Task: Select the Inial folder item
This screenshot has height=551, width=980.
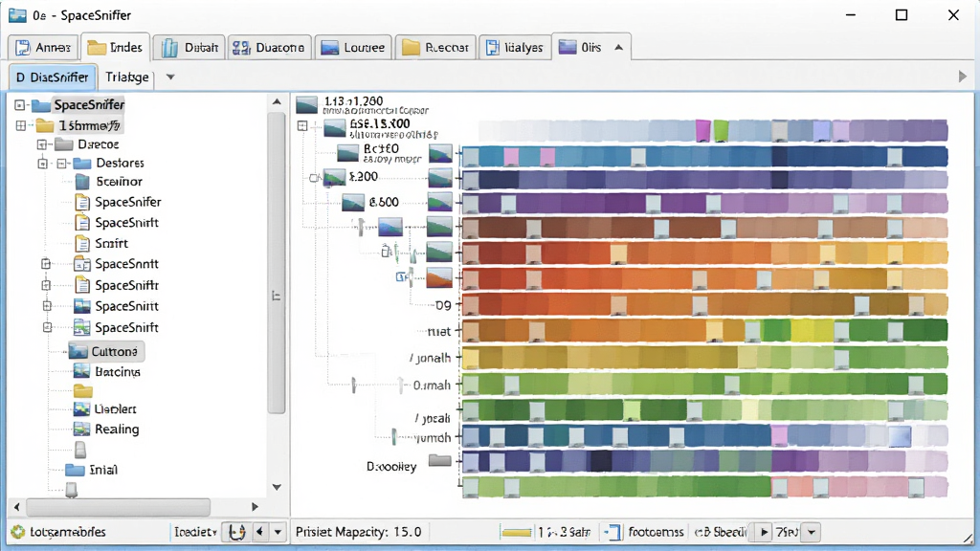Action: 91,470
